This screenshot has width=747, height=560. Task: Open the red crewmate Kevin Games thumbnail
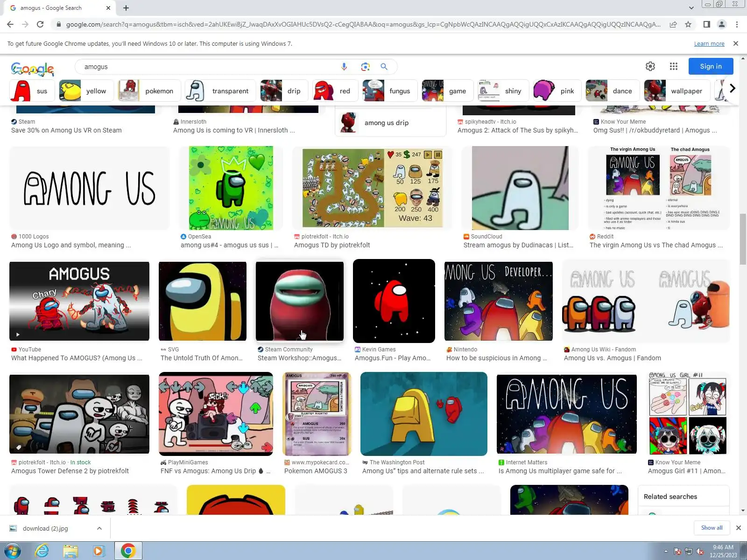click(394, 301)
